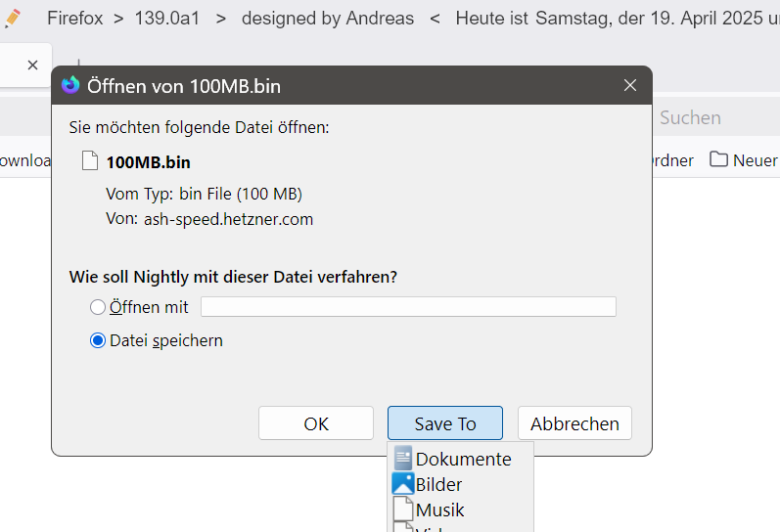Close the browser tab with the X
This screenshot has width=780, height=532.
pyautogui.click(x=32, y=65)
